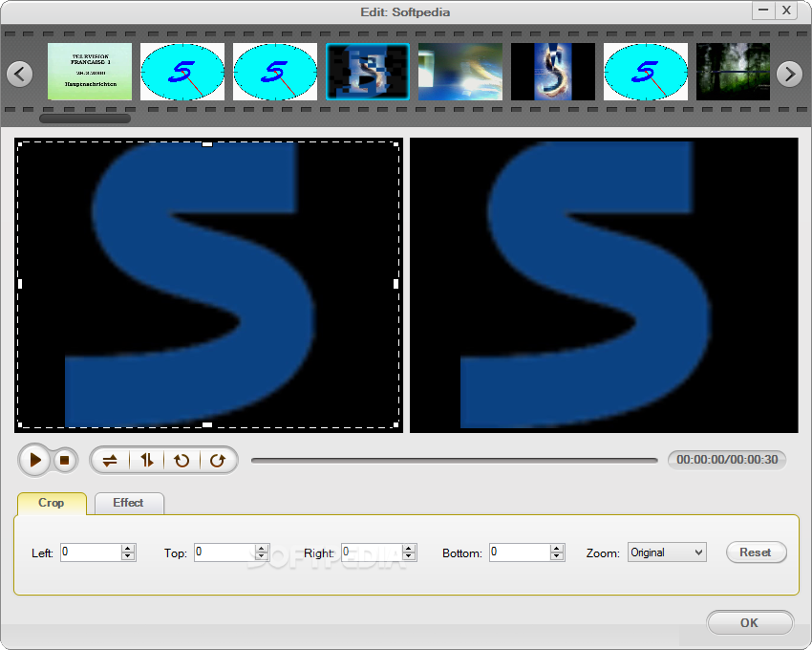Decrease the Top crop value
The image size is (812, 650).
(x=262, y=556)
